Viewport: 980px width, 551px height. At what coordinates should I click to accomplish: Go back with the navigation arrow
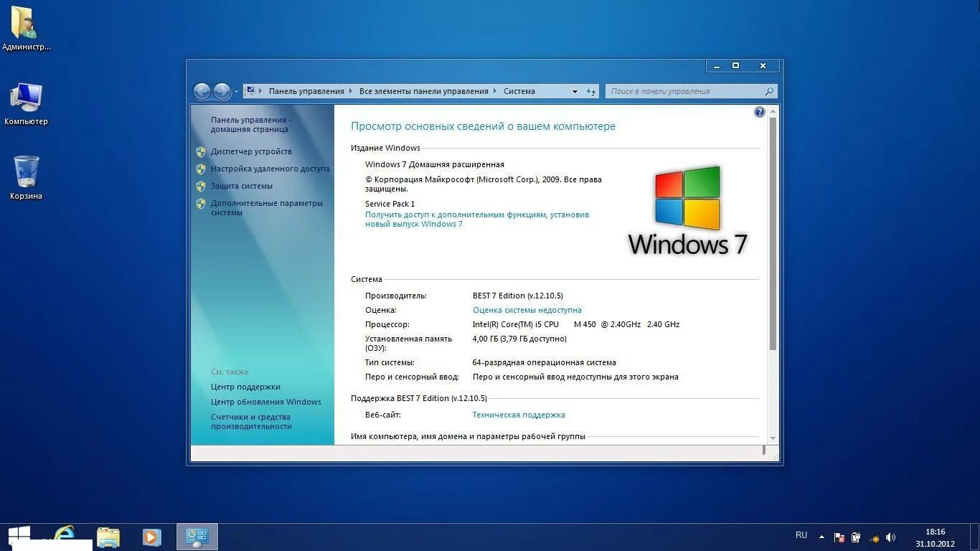[202, 91]
